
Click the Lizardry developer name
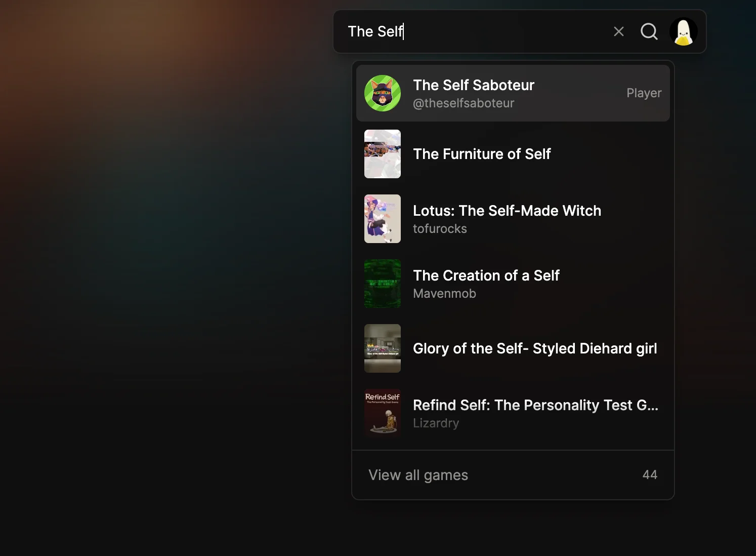436,423
